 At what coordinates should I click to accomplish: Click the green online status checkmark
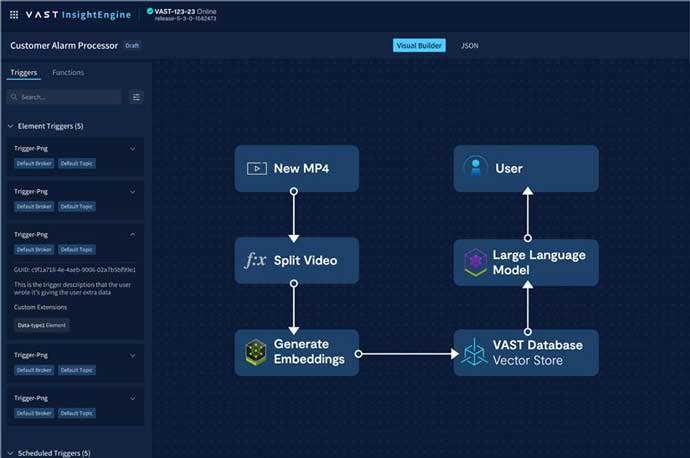pos(149,11)
